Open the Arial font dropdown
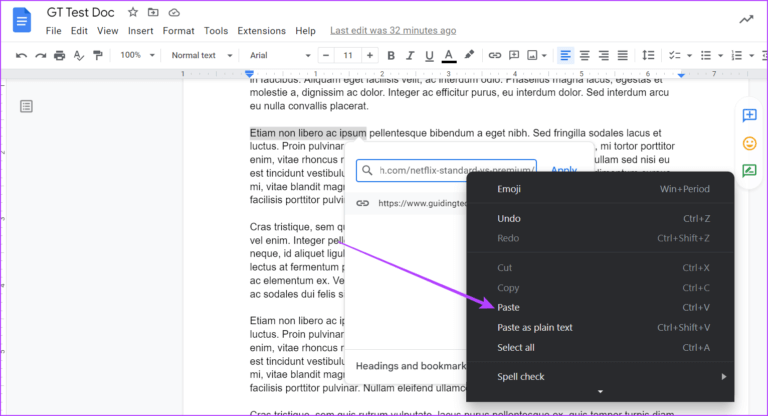 click(x=277, y=55)
